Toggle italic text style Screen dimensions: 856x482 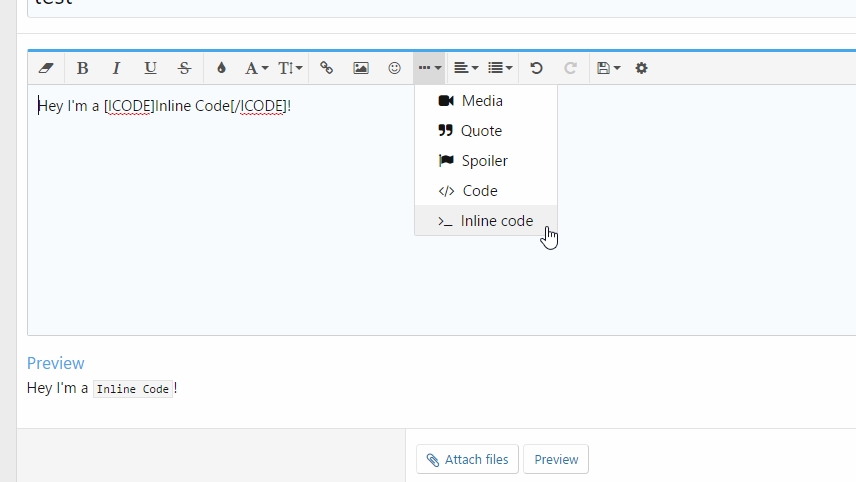(x=116, y=68)
